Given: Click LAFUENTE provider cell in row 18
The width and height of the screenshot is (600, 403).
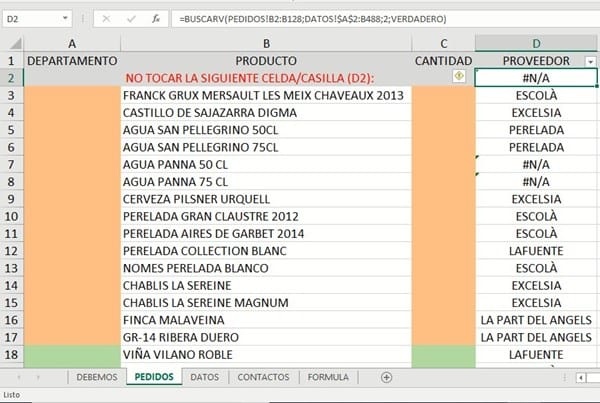Looking at the screenshot, I should pos(536,354).
